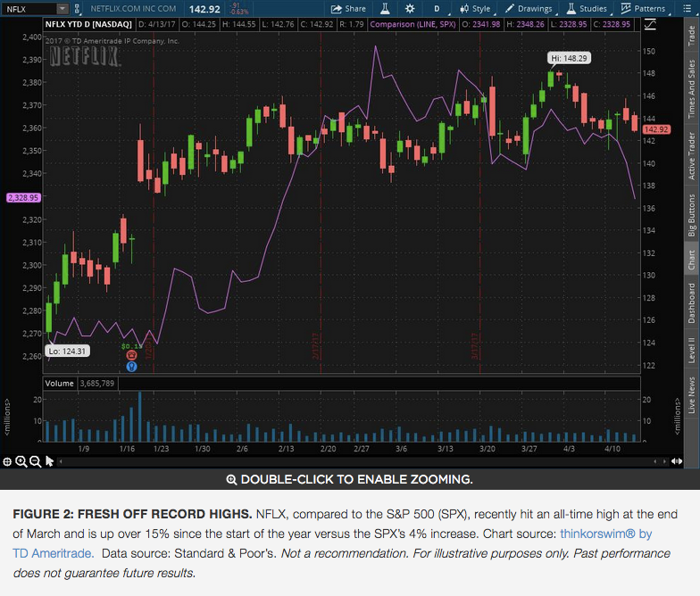
Task: Click the zoom out magnifier icon
Action: point(36,462)
